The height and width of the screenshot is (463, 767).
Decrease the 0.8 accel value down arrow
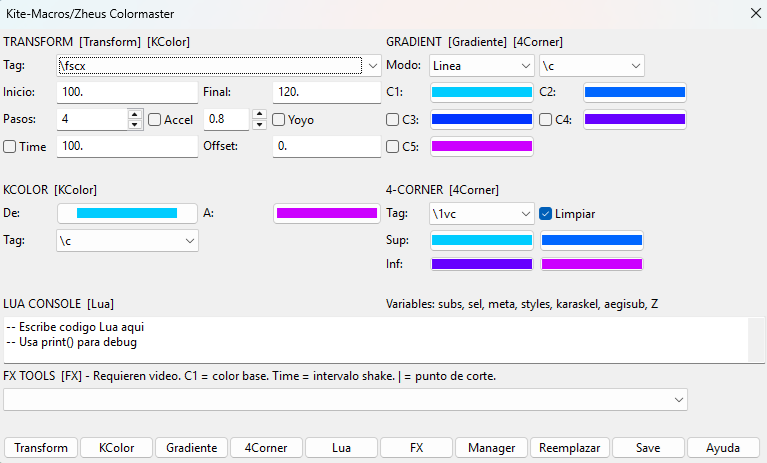[259, 125]
